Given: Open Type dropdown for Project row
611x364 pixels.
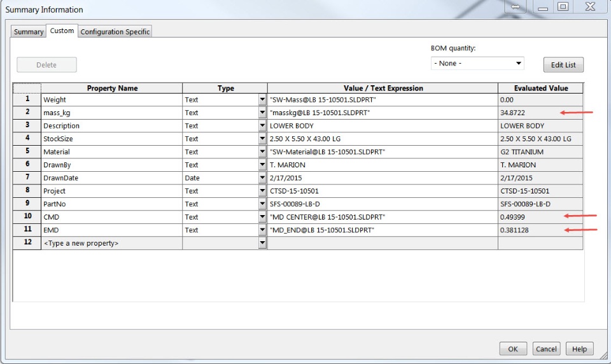Looking at the screenshot, I should click(x=262, y=191).
